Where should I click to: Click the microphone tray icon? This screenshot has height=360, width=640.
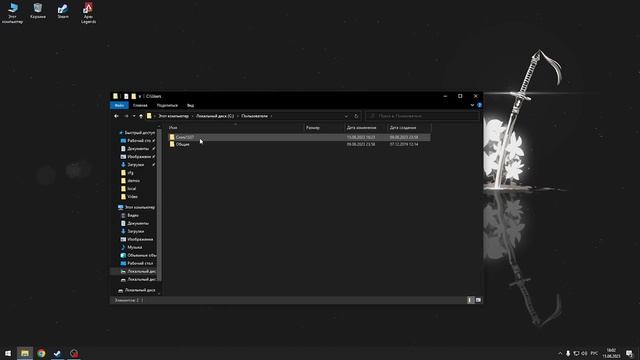[x=568, y=353]
